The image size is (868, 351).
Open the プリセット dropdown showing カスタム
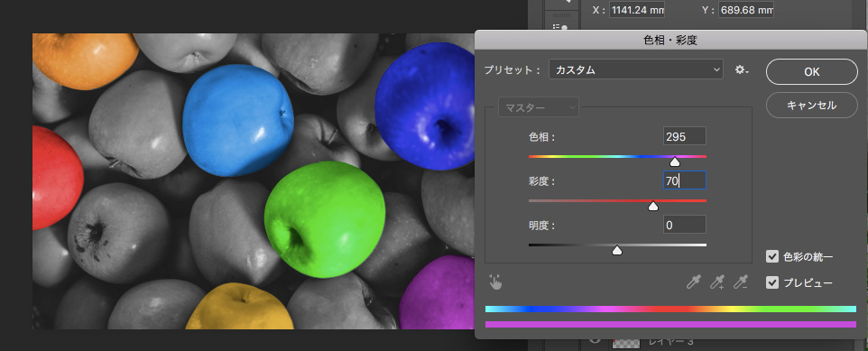(x=635, y=69)
